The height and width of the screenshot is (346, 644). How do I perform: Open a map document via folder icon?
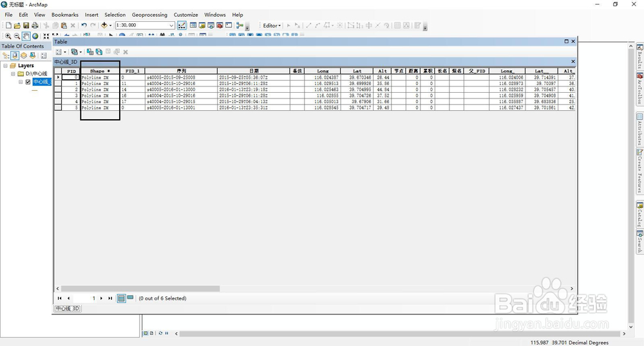[x=17, y=26]
